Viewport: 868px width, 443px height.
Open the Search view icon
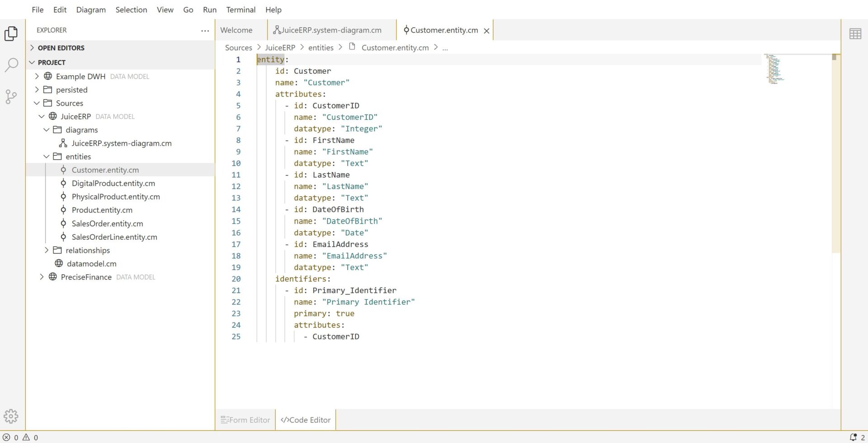click(x=11, y=65)
